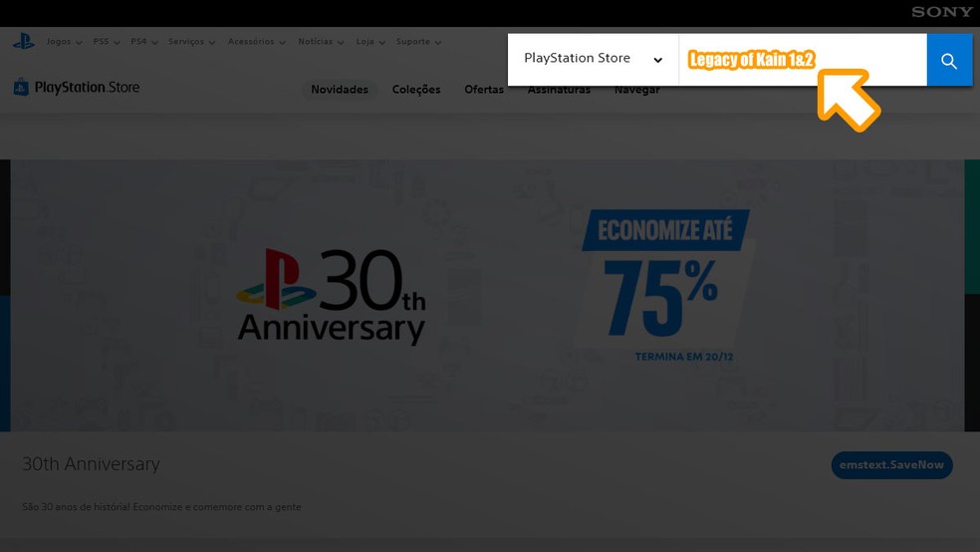Click the 30th Anniversary heading text
980x552 pixels.
pyautogui.click(x=92, y=464)
